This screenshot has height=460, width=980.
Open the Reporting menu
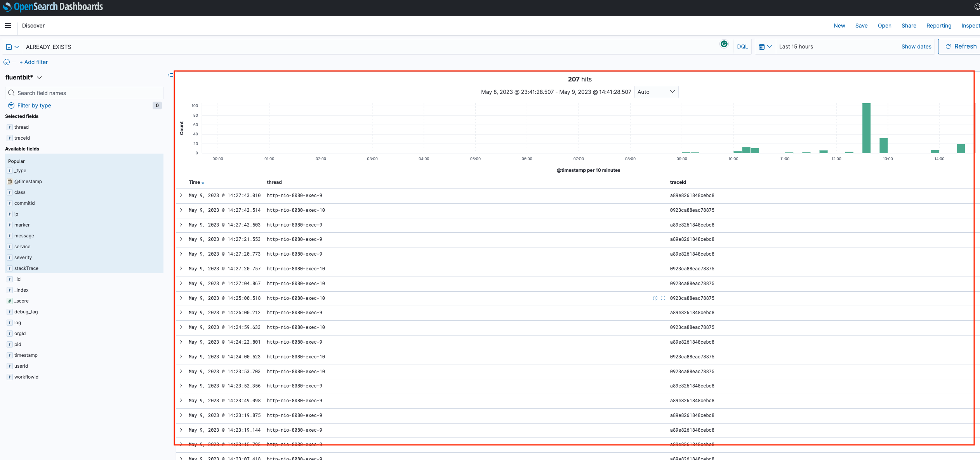pyautogui.click(x=938, y=26)
